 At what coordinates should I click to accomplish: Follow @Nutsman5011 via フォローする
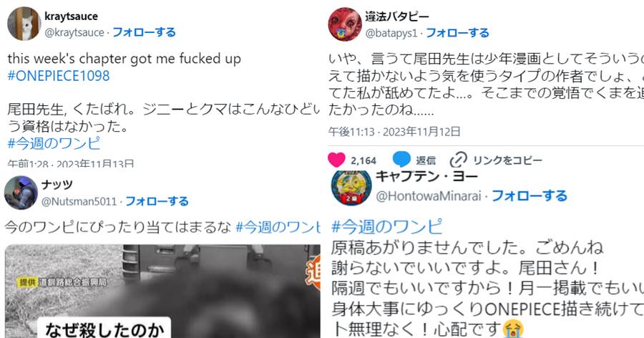click(157, 201)
